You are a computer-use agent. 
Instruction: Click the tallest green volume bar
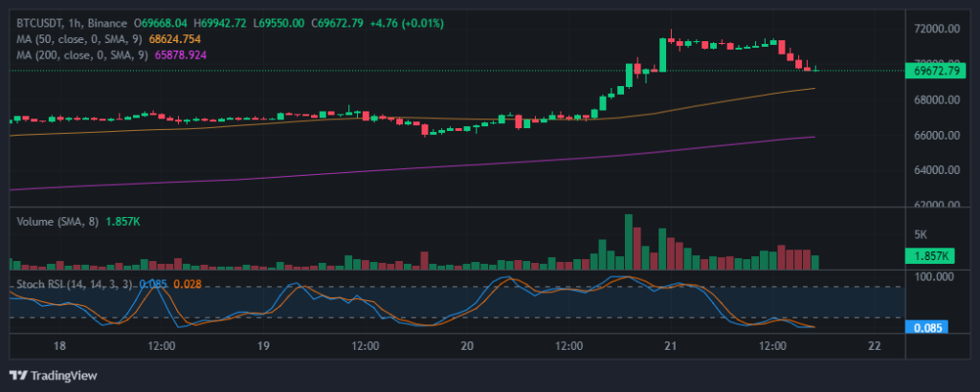point(629,242)
